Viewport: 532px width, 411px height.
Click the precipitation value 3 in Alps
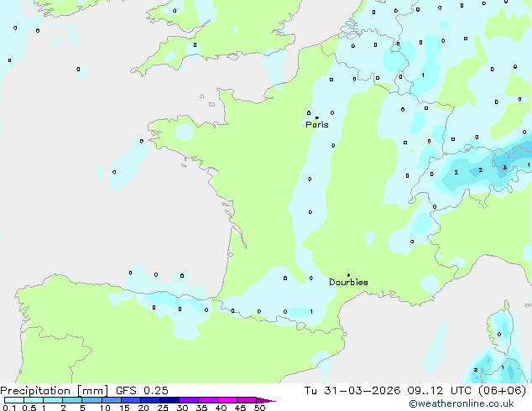pyautogui.click(x=505, y=168)
